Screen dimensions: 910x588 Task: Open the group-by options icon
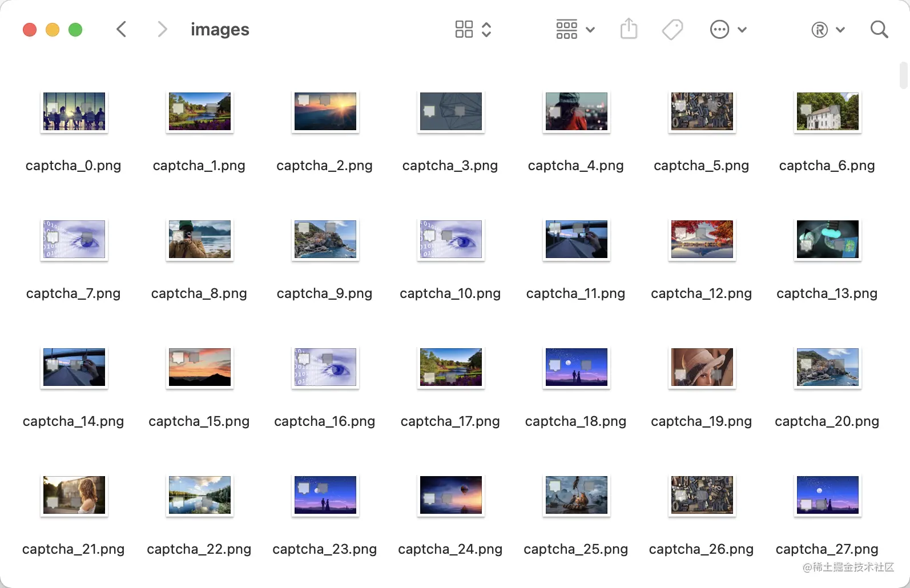[x=567, y=29]
